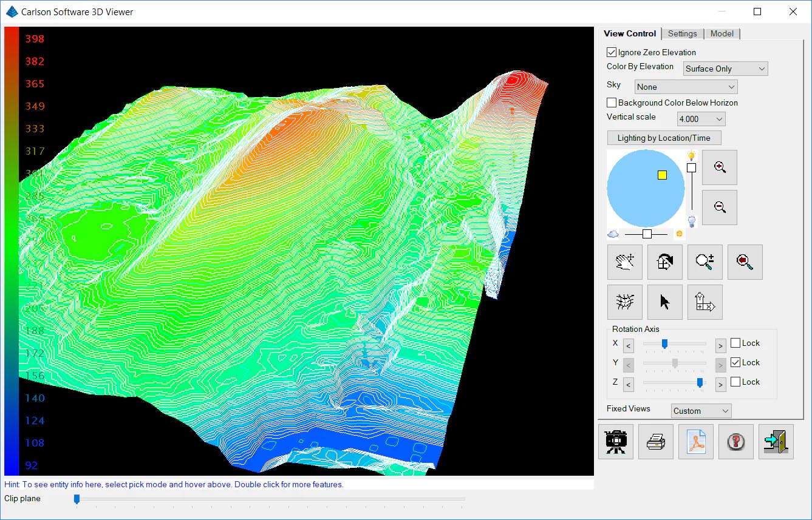Open the Model tab
Screen dimensions: 812x520
[x=722, y=34]
